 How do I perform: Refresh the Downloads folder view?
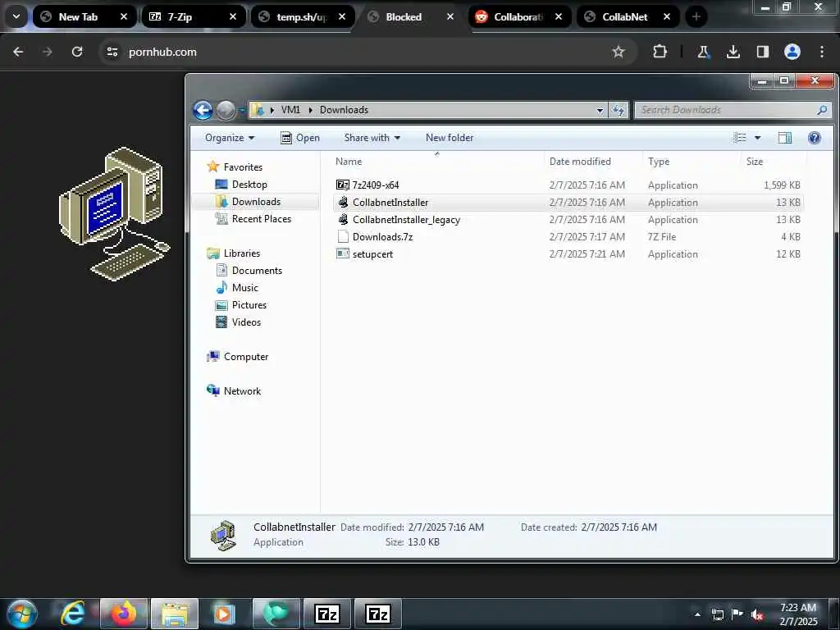point(619,110)
